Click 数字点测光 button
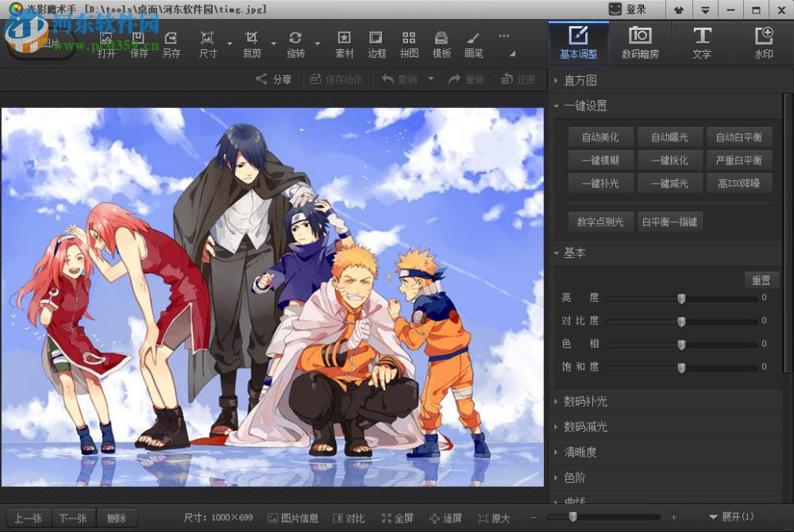 (x=600, y=222)
